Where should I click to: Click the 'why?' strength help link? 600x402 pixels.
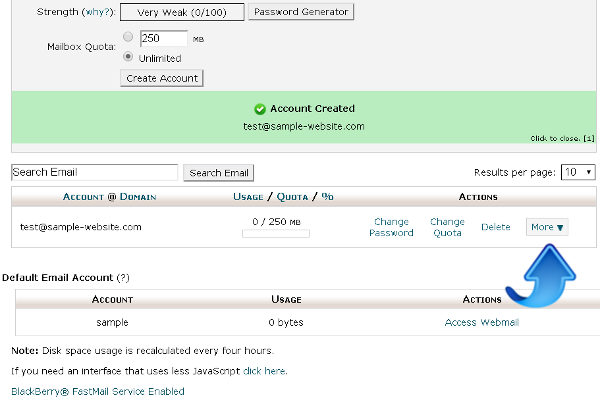tap(97, 13)
